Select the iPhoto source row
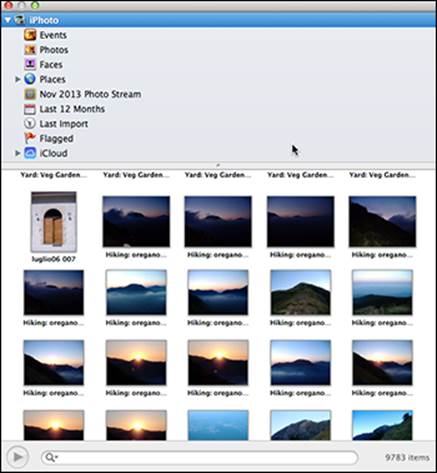Screen dimensions: 437x473 click(218, 20)
